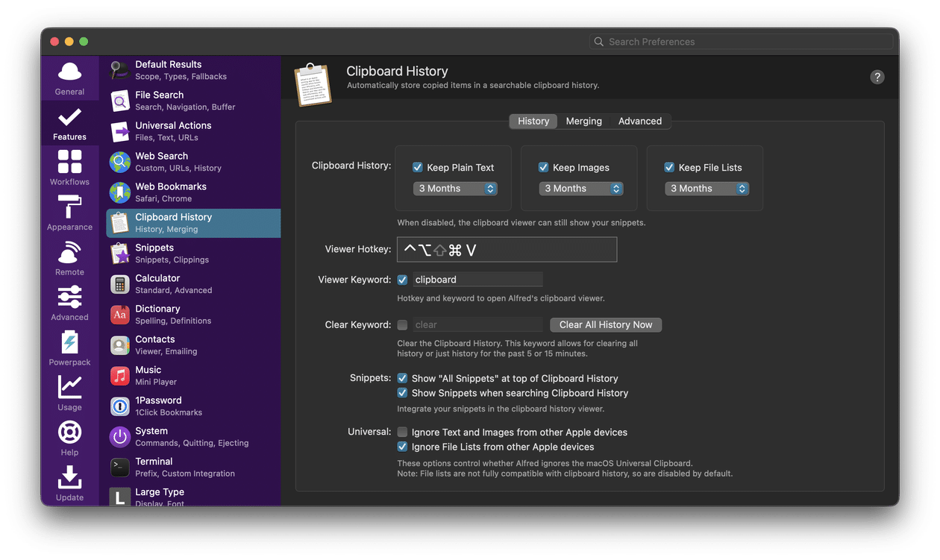Uncheck Keep File Lists
This screenshot has height=560, width=940.
point(669,168)
